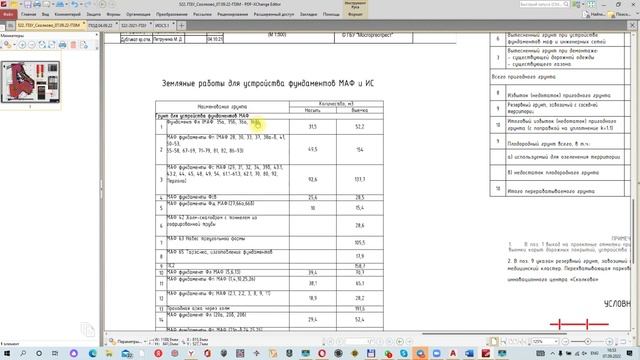Select single page layout icon in status bar
This screenshot has width=640, height=360.
coord(494,341)
